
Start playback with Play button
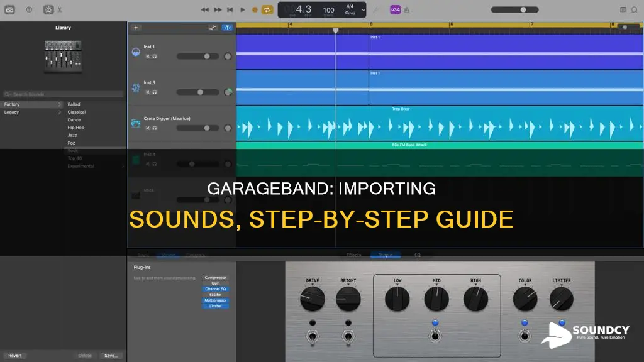coord(242,9)
